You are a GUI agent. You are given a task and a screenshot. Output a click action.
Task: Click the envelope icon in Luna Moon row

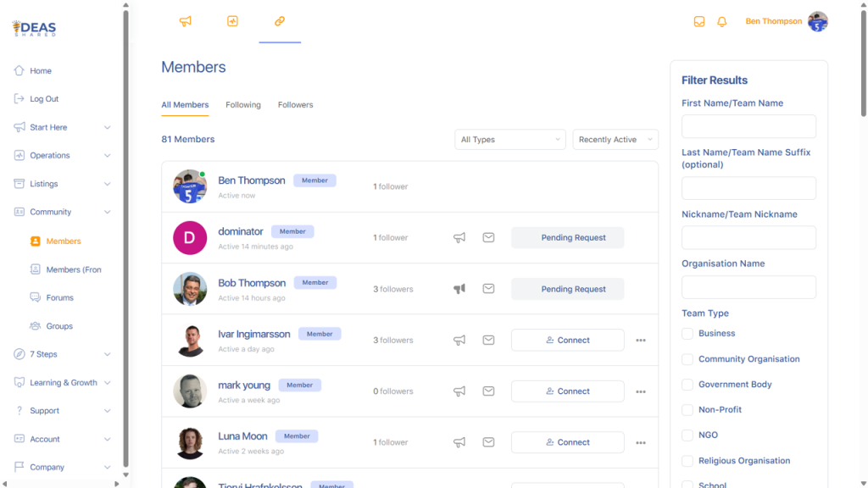[x=488, y=442]
